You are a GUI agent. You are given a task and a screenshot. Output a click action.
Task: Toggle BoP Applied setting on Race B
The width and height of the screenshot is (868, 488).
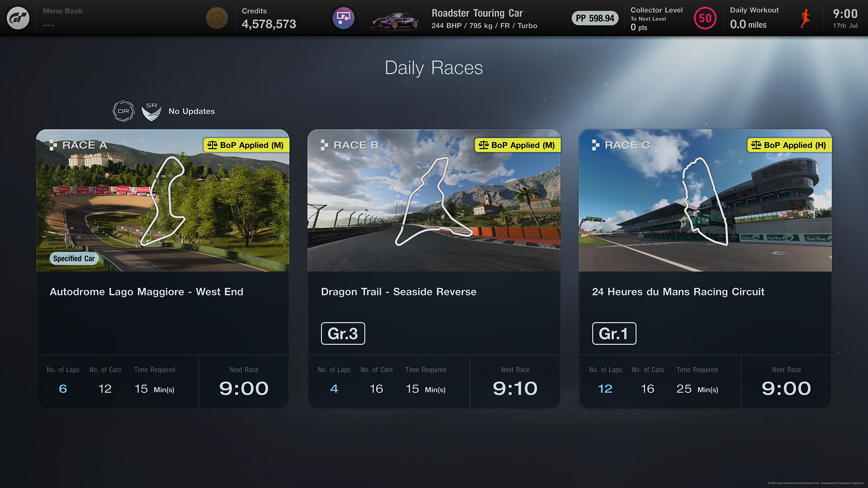[516, 145]
